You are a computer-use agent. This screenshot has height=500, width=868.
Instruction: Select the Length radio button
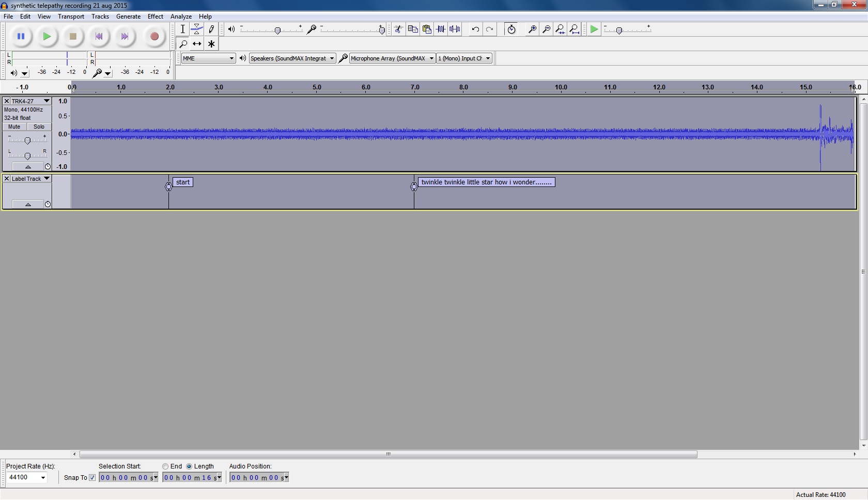coord(189,466)
